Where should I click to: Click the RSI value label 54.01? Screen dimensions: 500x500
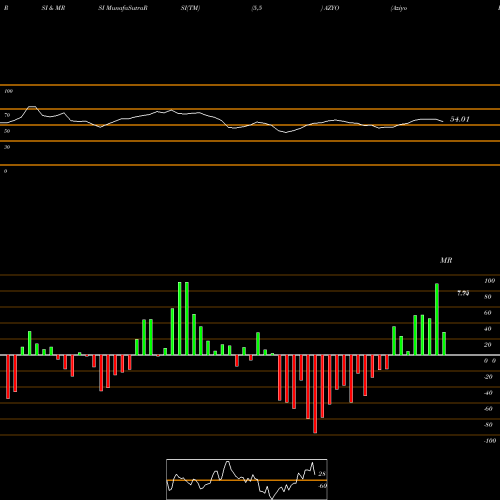pyautogui.click(x=460, y=119)
